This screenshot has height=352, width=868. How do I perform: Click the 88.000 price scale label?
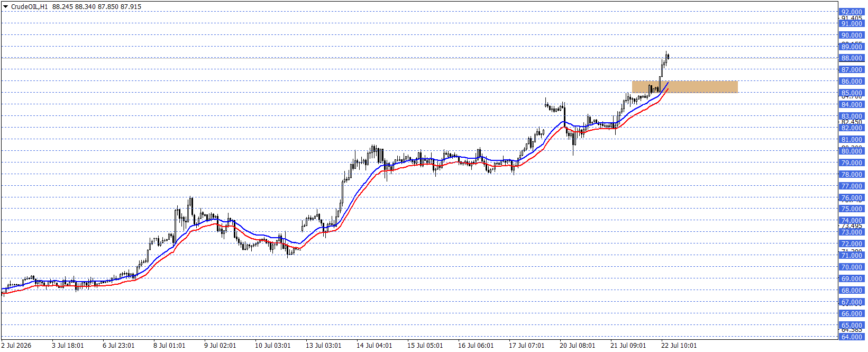click(x=852, y=58)
